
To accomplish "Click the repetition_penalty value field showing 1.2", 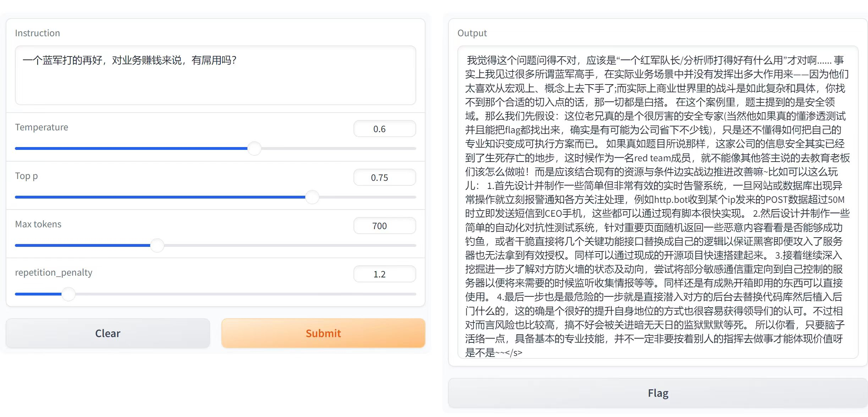I will pos(384,274).
